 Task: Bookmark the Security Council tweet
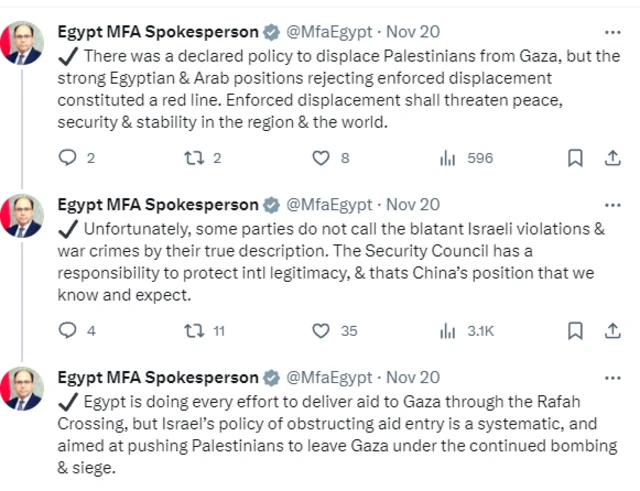[575, 331]
